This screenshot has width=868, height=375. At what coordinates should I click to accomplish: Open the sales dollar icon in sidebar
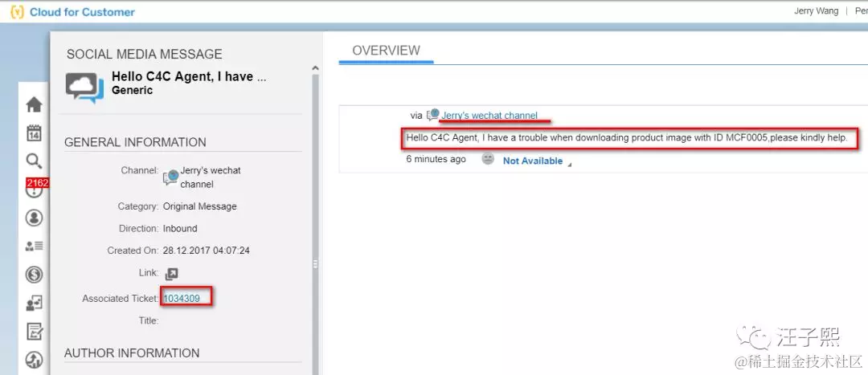coord(34,275)
